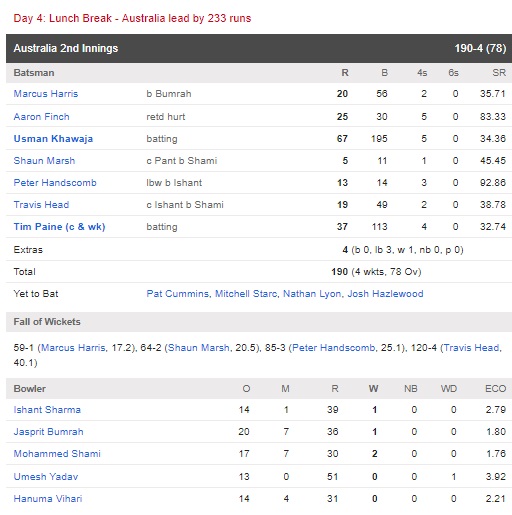Open Peter Handscomb in Fall of Wickets

[333, 348]
